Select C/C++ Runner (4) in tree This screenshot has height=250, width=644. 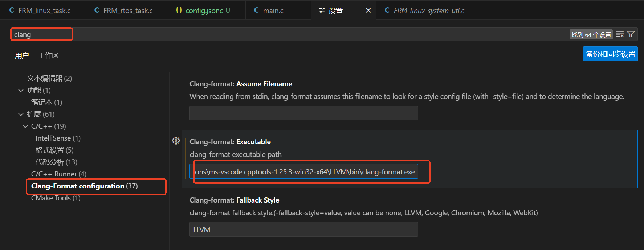click(59, 174)
